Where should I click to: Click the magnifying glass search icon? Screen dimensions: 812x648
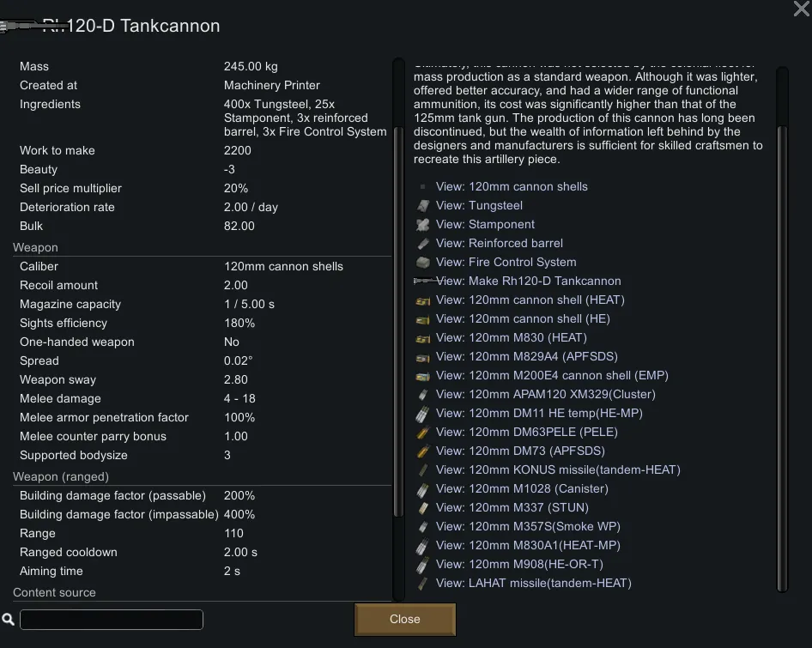pyautogui.click(x=9, y=620)
